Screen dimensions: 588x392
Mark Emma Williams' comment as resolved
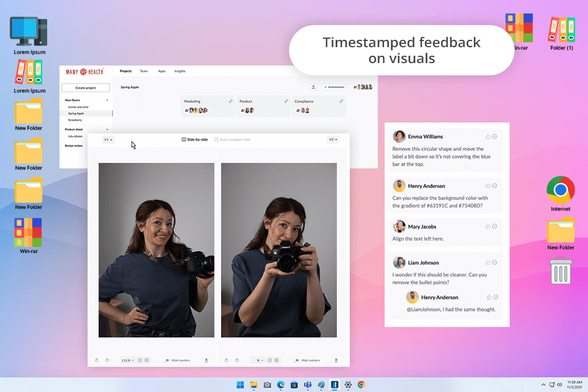(495, 137)
